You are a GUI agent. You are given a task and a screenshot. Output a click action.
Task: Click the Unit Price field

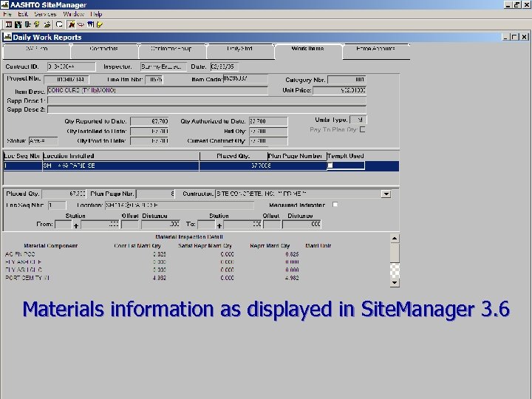[339, 91]
